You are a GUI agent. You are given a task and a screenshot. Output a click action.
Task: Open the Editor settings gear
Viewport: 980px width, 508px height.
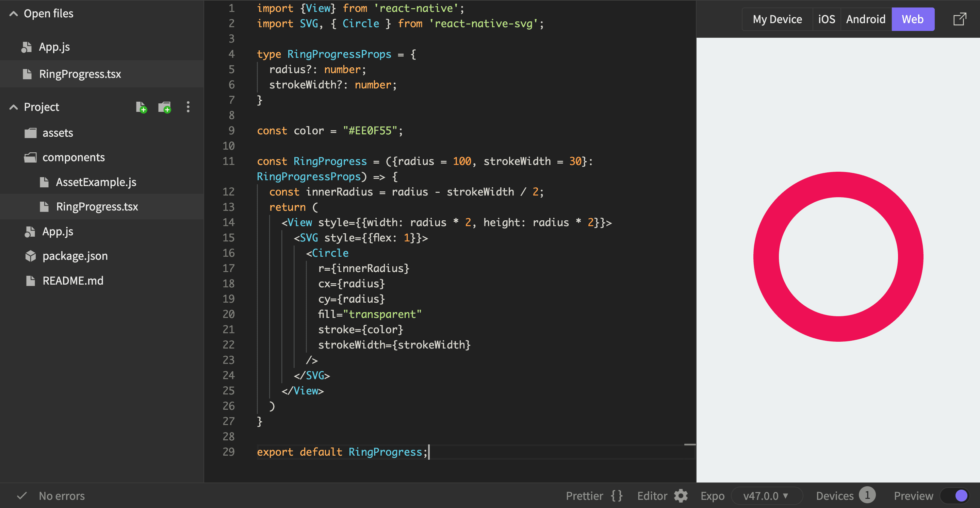click(x=681, y=495)
